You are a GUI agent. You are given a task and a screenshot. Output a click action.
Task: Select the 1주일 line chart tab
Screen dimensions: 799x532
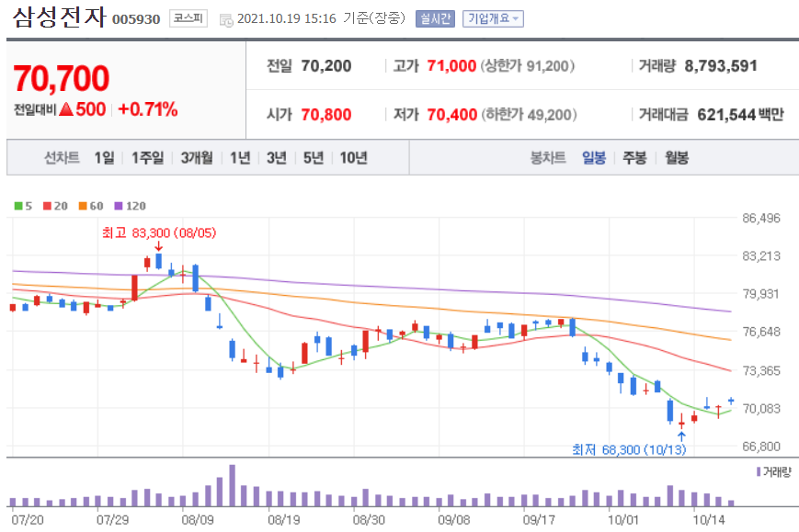click(x=147, y=158)
